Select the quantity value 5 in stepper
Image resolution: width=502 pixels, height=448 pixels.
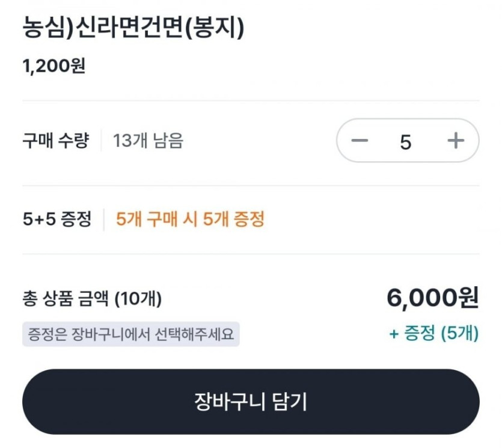click(x=406, y=142)
